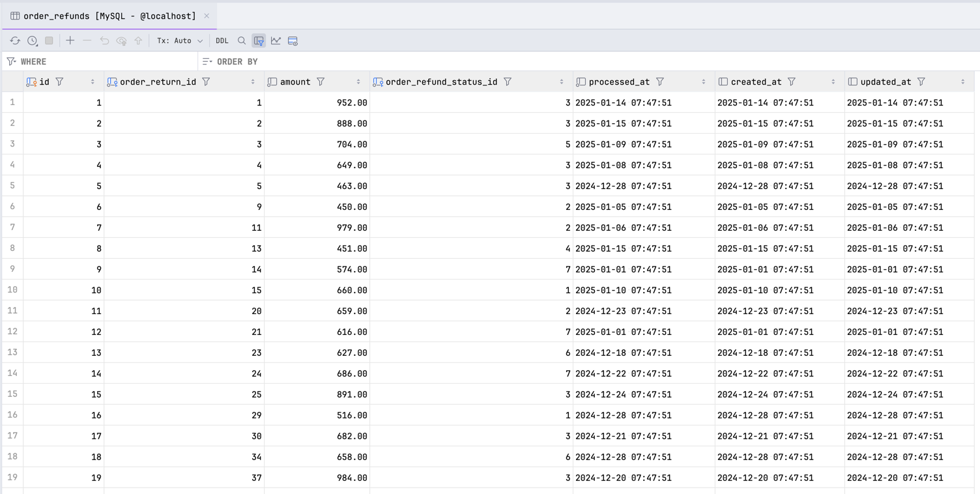This screenshot has width=980, height=494.
Task: Click the DDL button
Action: point(222,40)
